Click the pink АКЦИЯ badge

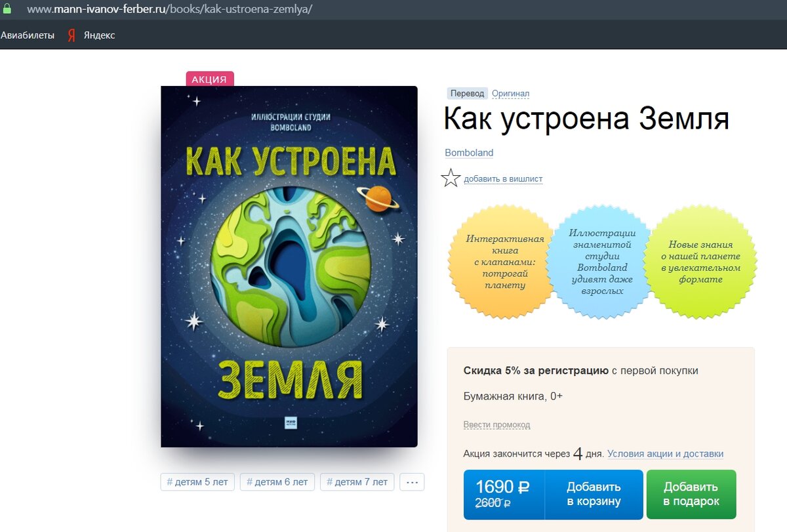click(x=210, y=79)
